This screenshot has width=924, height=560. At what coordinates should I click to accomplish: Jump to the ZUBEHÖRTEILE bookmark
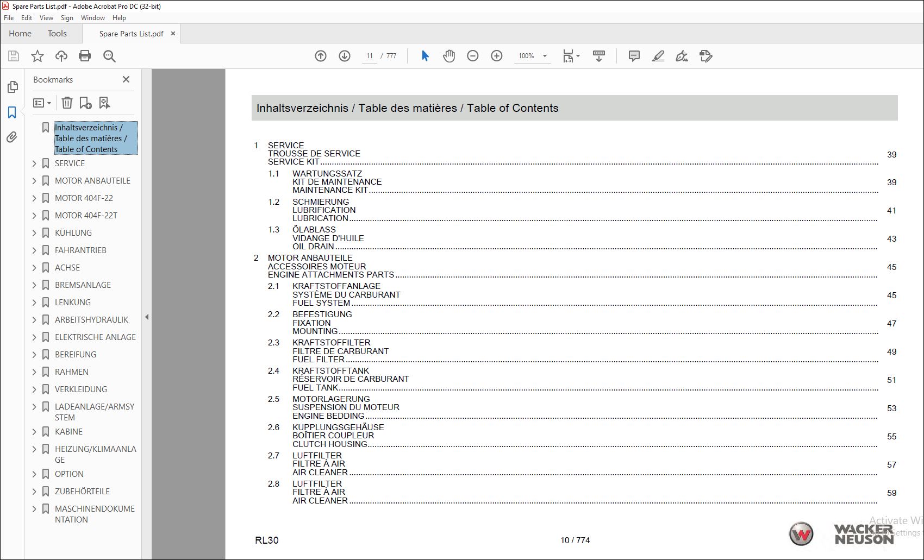82,492
